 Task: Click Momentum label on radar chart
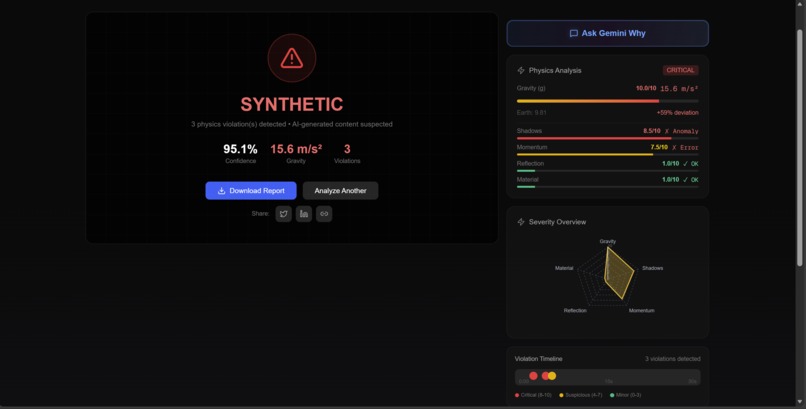pos(642,311)
